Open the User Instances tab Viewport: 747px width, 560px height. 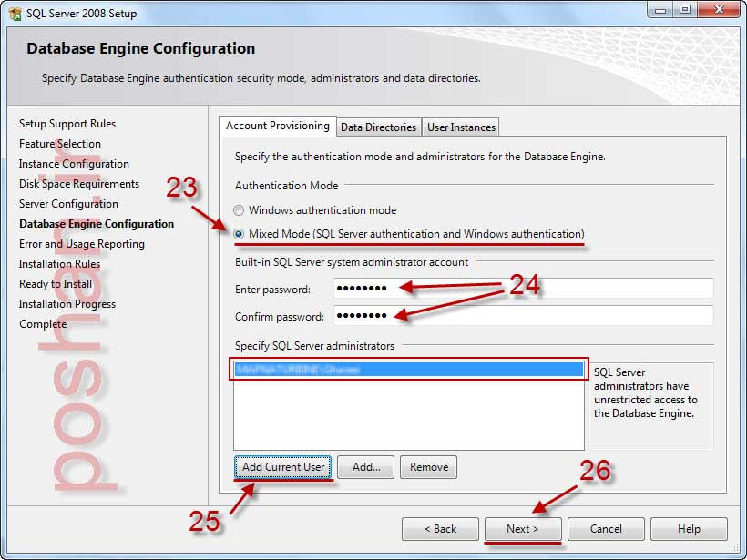point(461,127)
